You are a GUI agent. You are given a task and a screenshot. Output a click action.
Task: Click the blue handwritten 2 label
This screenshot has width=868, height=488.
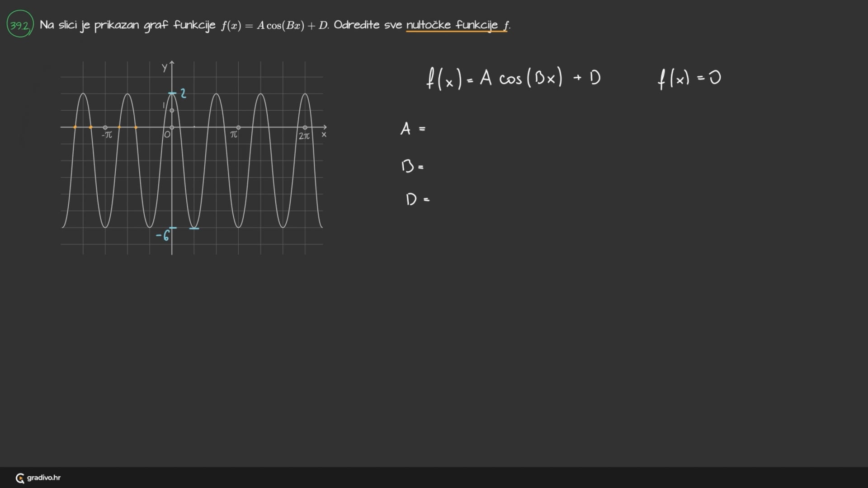pyautogui.click(x=183, y=94)
